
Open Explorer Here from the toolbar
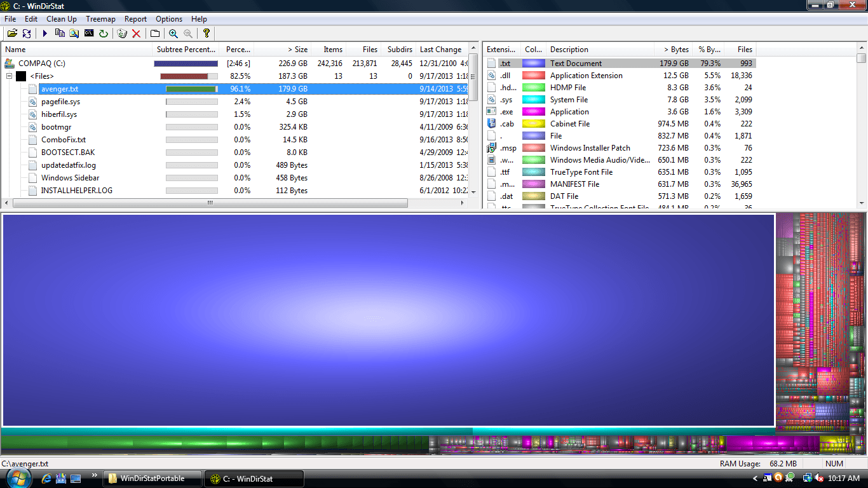(x=74, y=34)
